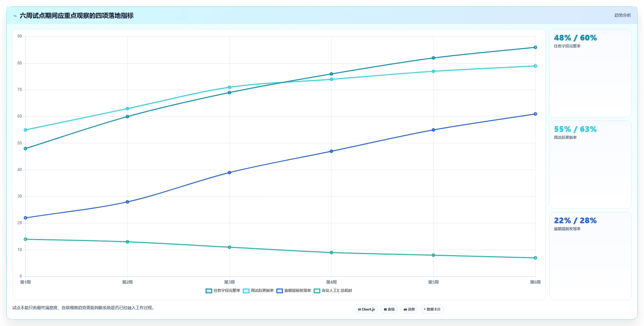Click the 90 y-axis tick label
This screenshot has height=326, width=644.
pos(20,36)
